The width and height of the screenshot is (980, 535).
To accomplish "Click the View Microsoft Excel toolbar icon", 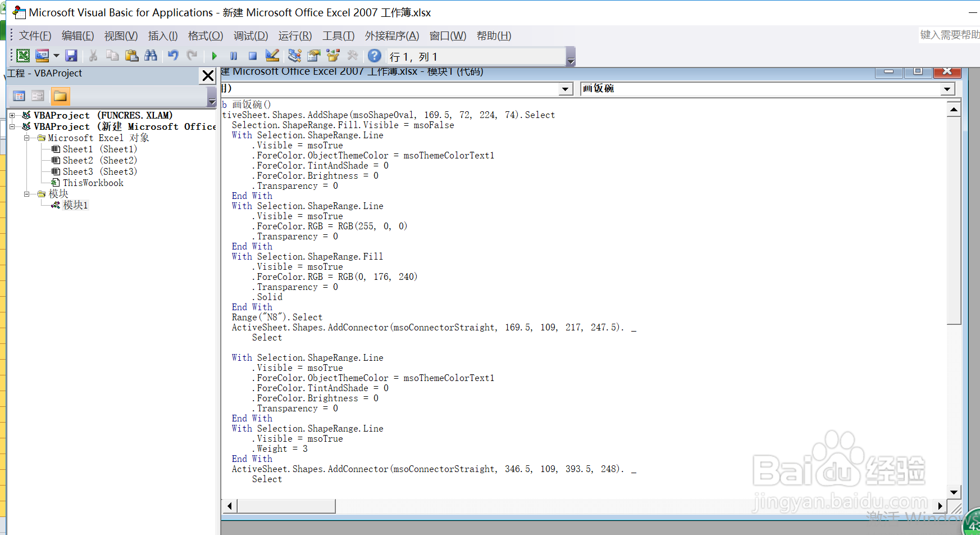I will 23,56.
